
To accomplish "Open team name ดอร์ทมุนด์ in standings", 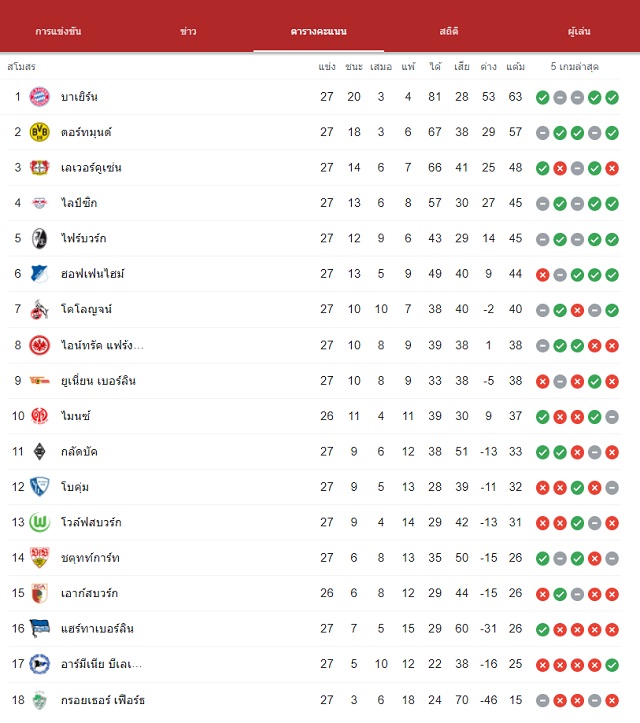I will coord(86,132).
